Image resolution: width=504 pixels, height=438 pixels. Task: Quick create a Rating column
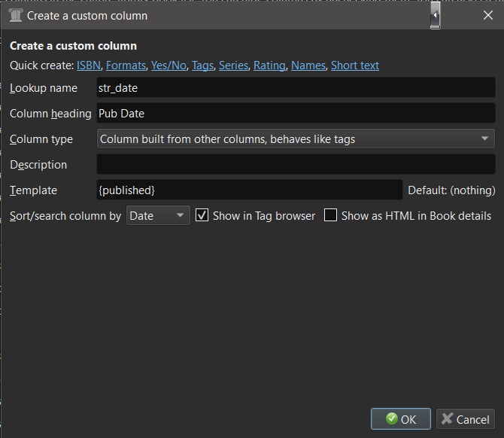click(x=269, y=65)
